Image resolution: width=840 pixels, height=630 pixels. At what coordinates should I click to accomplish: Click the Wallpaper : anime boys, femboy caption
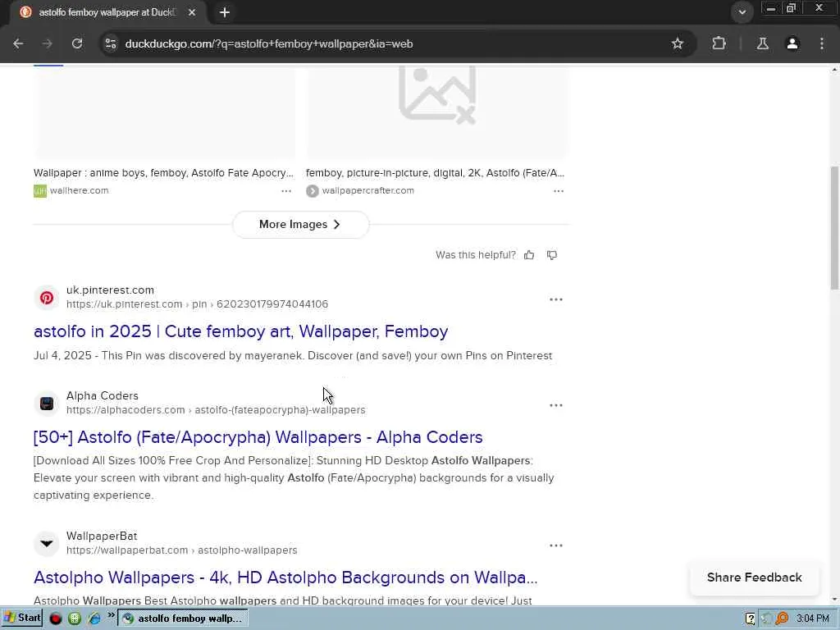click(x=163, y=173)
